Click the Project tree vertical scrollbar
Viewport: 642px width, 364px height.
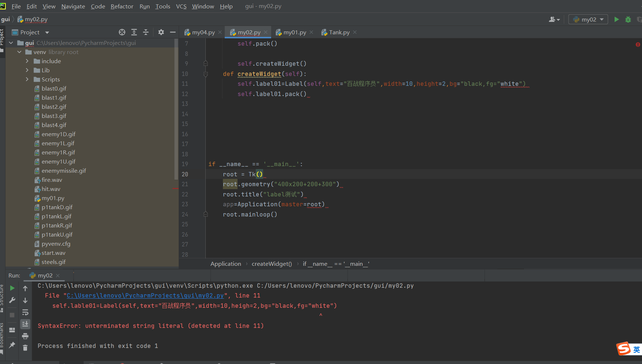pyautogui.click(x=176, y=110)
